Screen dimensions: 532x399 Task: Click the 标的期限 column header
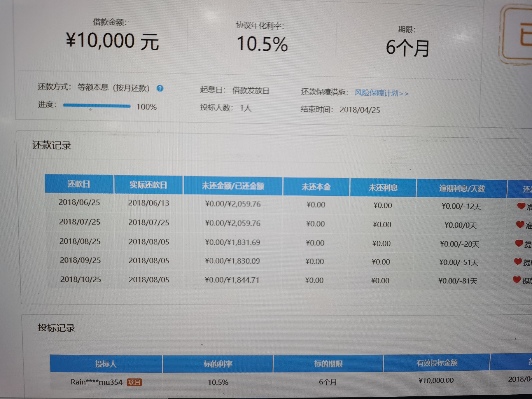pos(328,363)
